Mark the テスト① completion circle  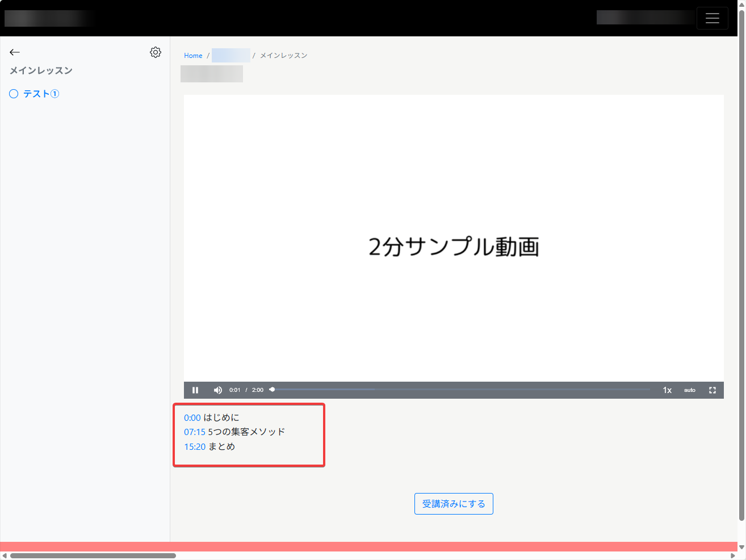coord(14,94)
